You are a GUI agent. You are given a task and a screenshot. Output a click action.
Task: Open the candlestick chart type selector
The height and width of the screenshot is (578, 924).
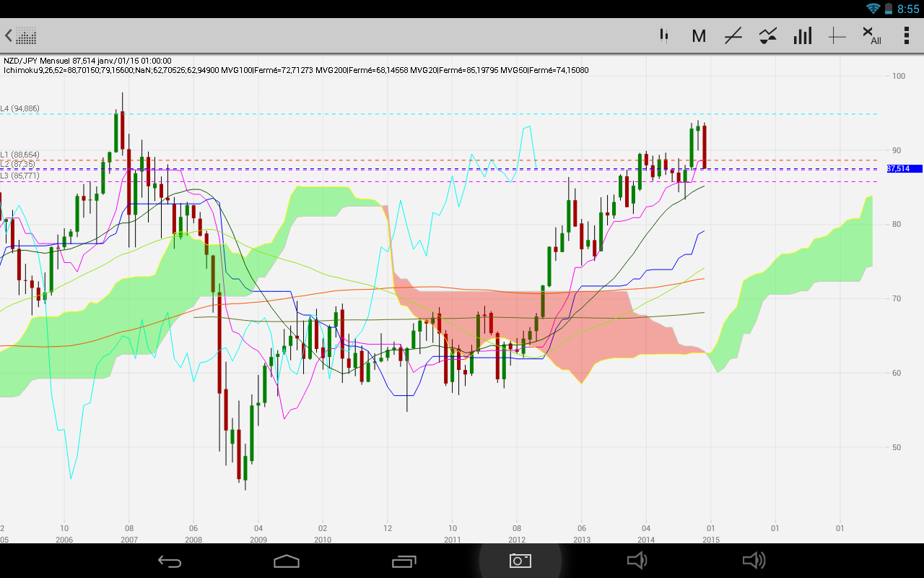coord(663,35)
